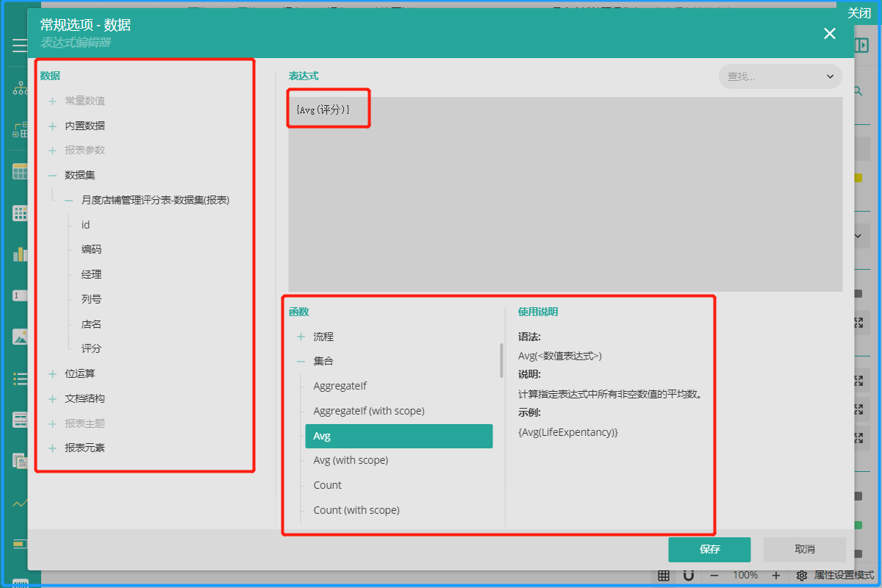Close the expression editor with the X icon

point(829,34)
